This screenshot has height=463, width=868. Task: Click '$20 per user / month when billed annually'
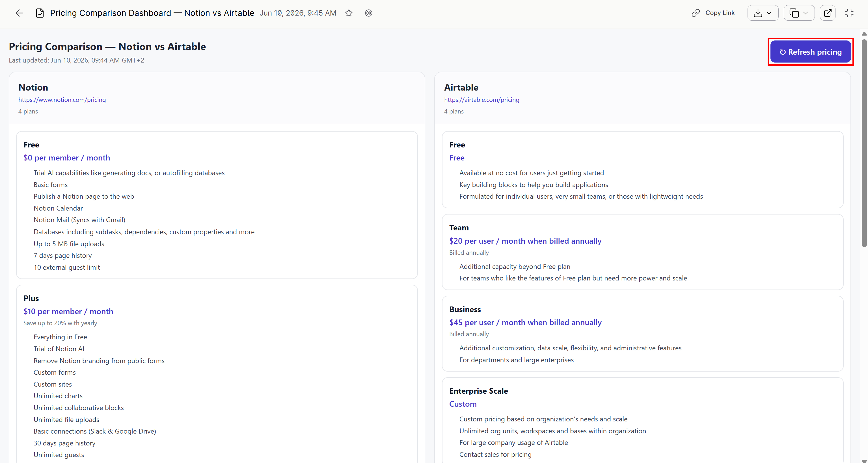[525, 241]
